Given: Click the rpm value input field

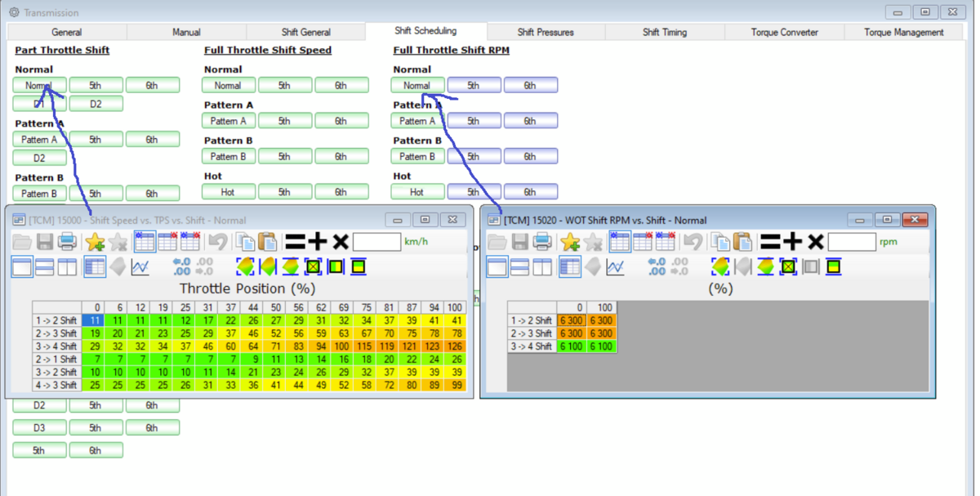Looking at the screenshot, I should [x=852, y=242].
